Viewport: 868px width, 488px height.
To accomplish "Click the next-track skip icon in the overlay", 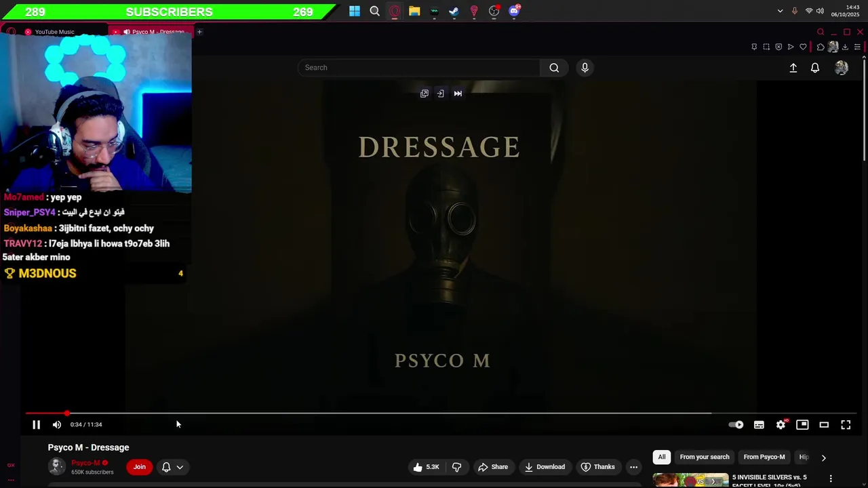I will pos(458,94).
